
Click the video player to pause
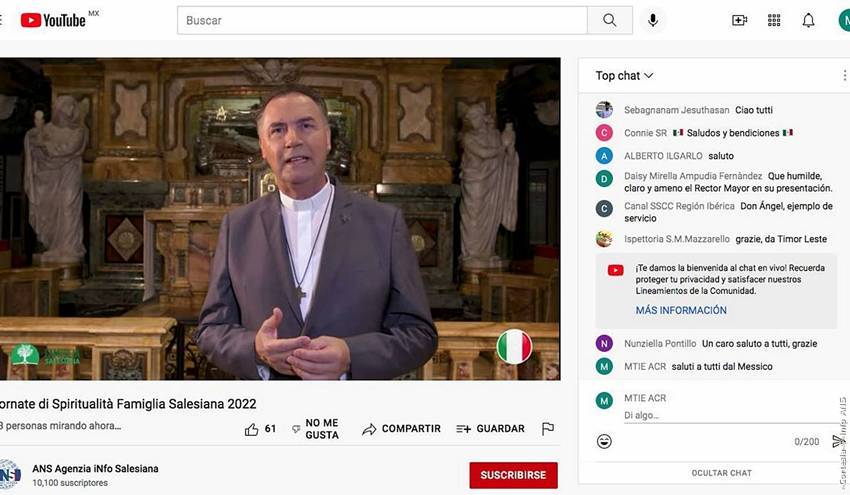pos(280,219)
